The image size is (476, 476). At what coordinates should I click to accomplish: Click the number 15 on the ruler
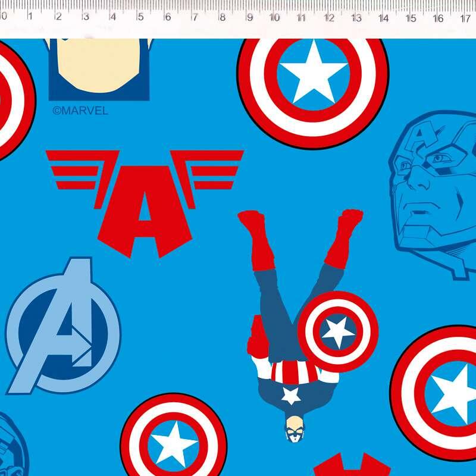coord(411,18)
